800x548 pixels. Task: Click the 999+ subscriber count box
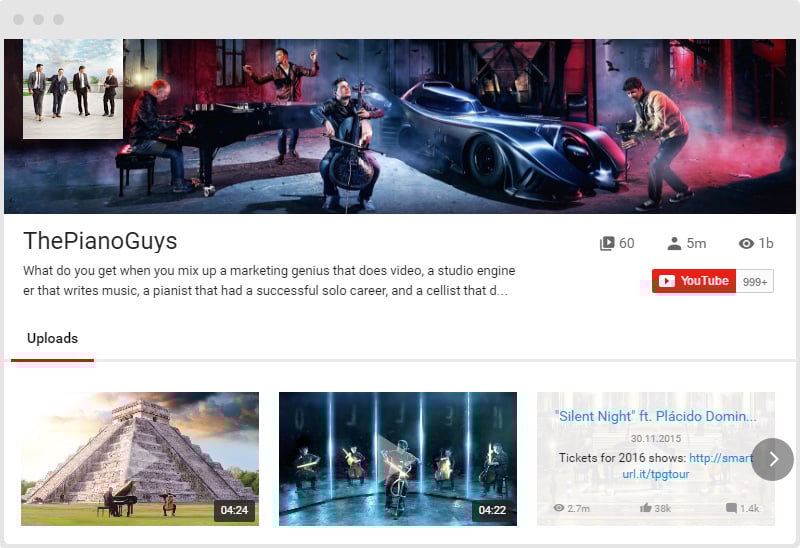coord(755,281)
